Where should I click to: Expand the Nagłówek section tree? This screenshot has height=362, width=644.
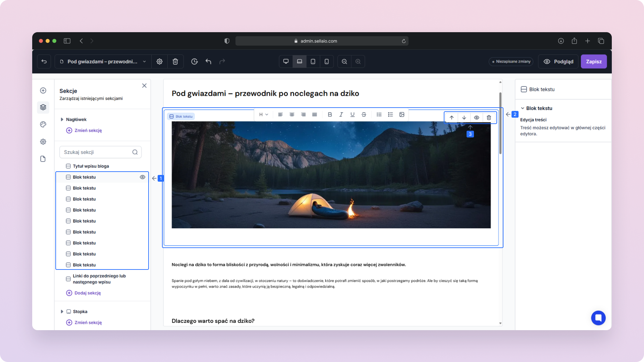point(62,120)
